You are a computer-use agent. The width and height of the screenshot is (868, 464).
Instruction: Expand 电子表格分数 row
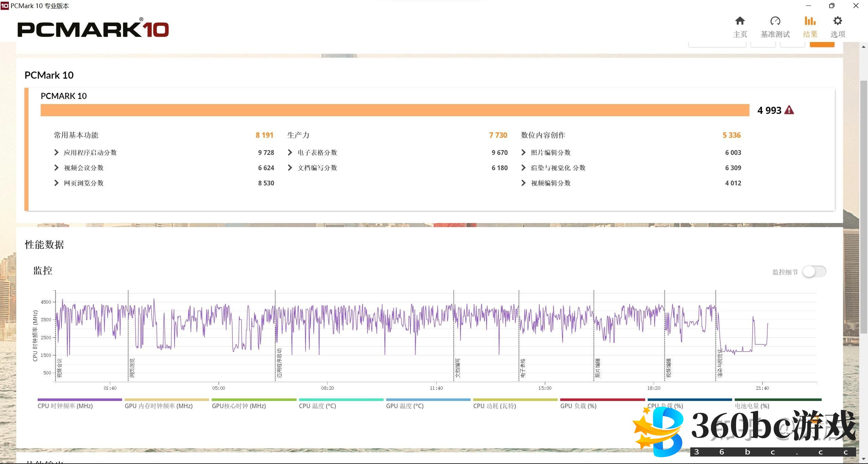coord(290,153)
